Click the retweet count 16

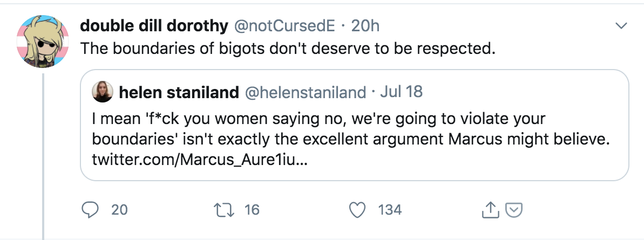point(252,210)
